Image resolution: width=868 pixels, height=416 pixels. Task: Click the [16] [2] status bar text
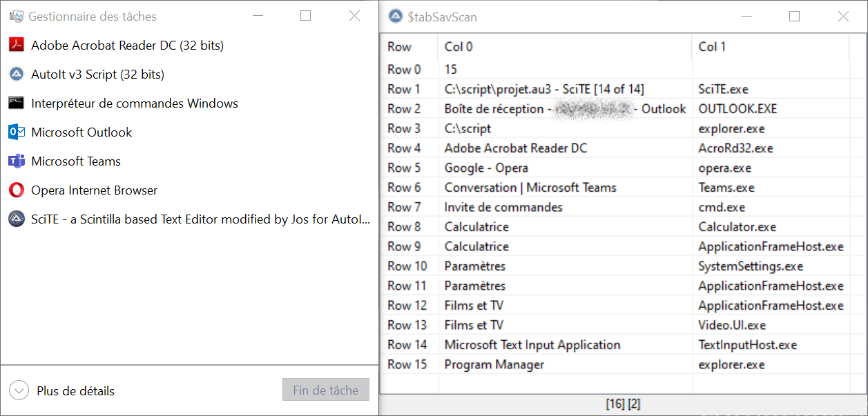click(x=623, y=404)
